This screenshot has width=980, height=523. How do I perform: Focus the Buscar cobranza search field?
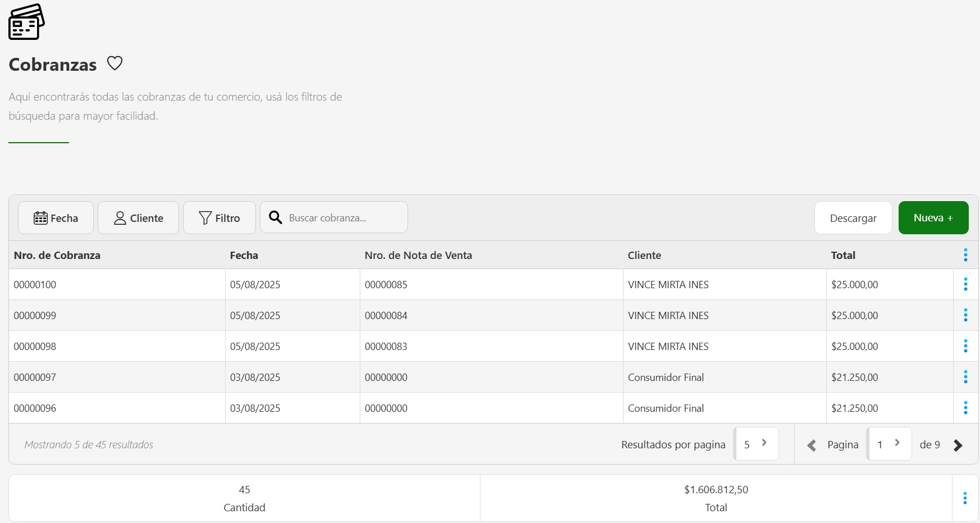point(342,218)
